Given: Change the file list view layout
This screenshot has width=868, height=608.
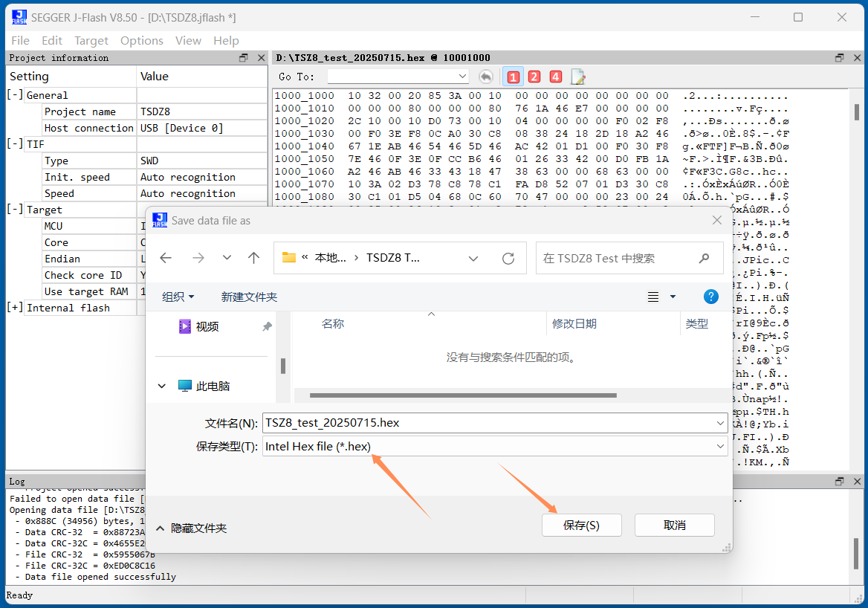Looking at the screenshot, I should [x=653, y=297].
